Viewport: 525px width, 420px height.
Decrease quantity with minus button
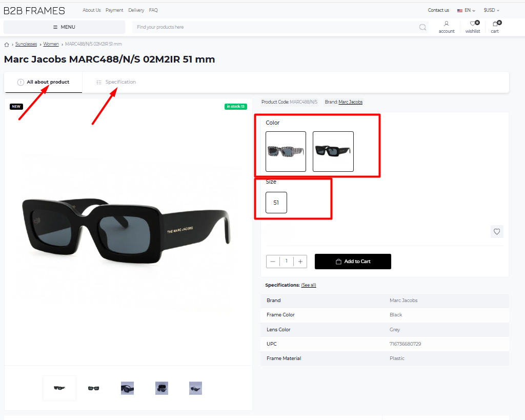click(x=273, y=262)
